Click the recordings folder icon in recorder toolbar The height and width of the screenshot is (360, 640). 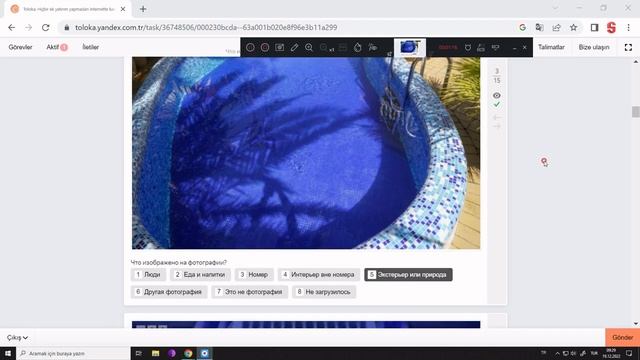coord(481,47)
